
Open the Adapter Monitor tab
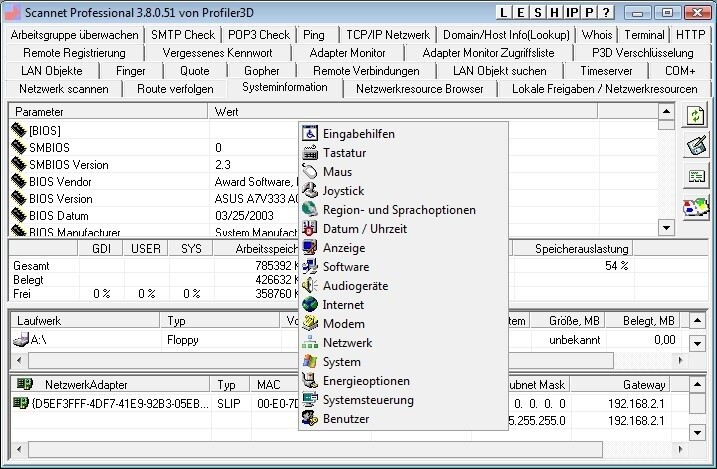(x=348, y=53)
